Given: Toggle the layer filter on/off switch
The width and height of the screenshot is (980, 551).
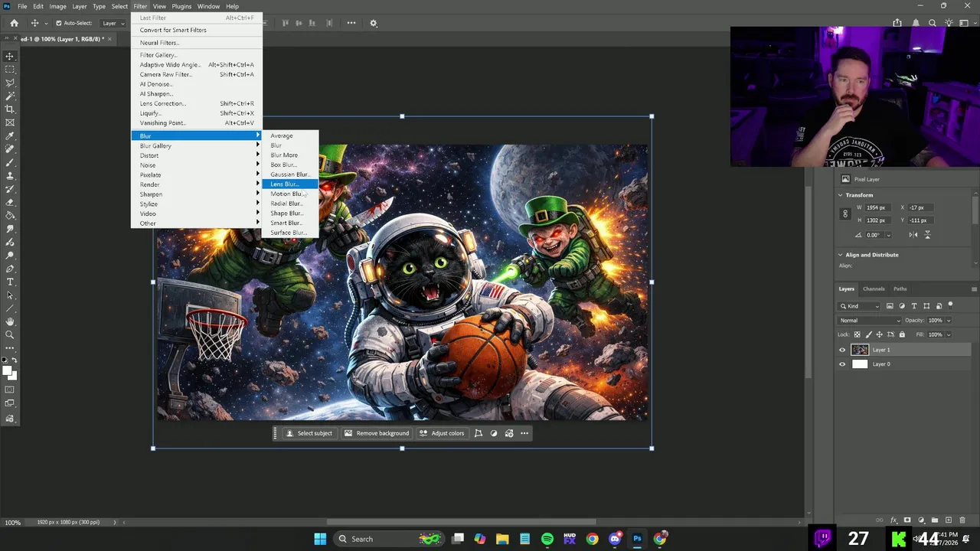Looking at the screenshot, I should coord(950,305).
